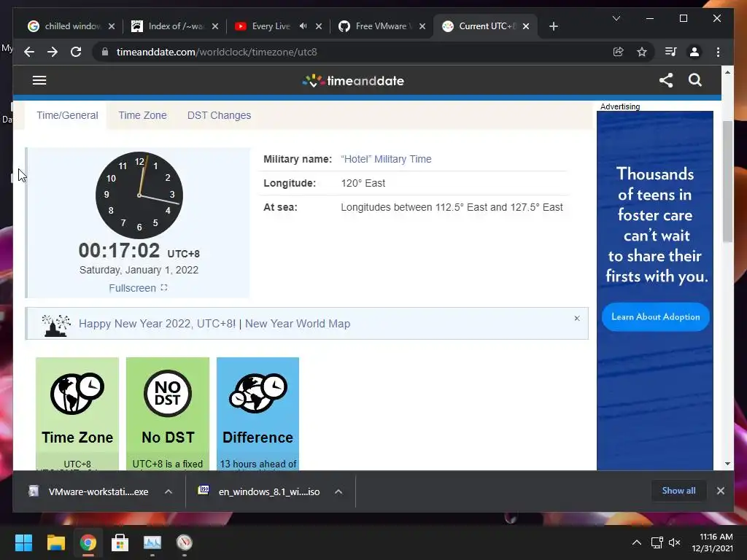Click the network tray icon
747x560 pixels.
tap(657, 542)
